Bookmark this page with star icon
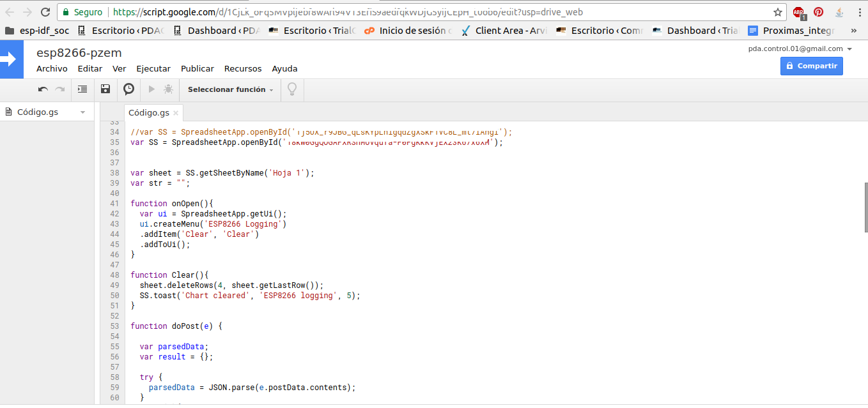This screenshot has width=868, height=408. pos(778,12)
